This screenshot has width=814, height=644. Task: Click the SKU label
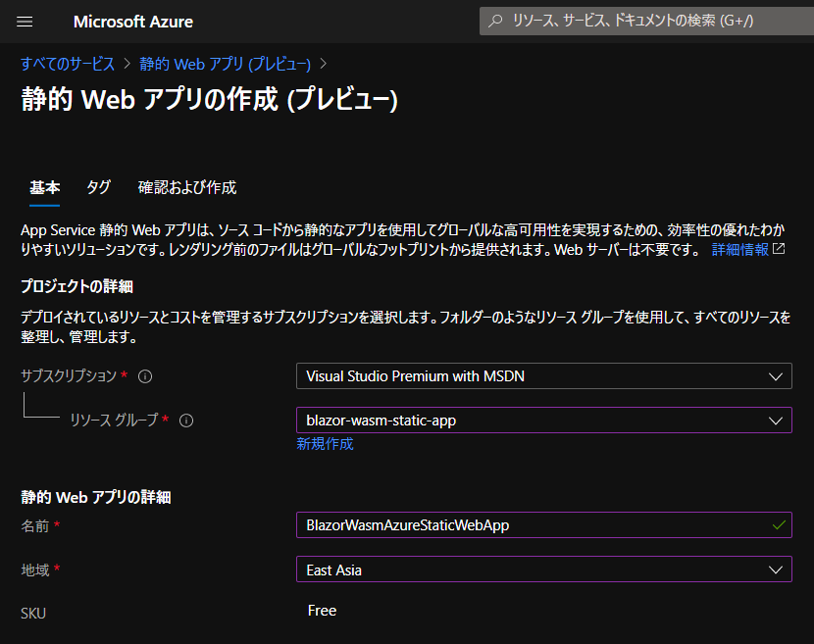tap(33, 614)
